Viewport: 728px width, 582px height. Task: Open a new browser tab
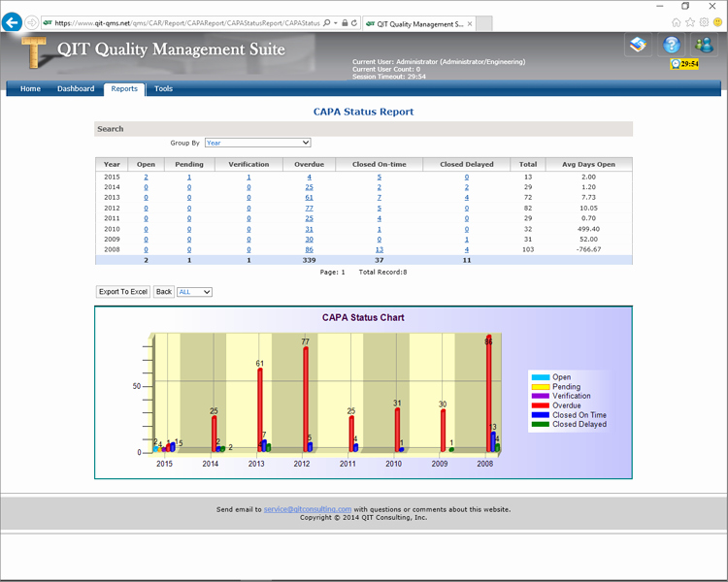point(484,23)
